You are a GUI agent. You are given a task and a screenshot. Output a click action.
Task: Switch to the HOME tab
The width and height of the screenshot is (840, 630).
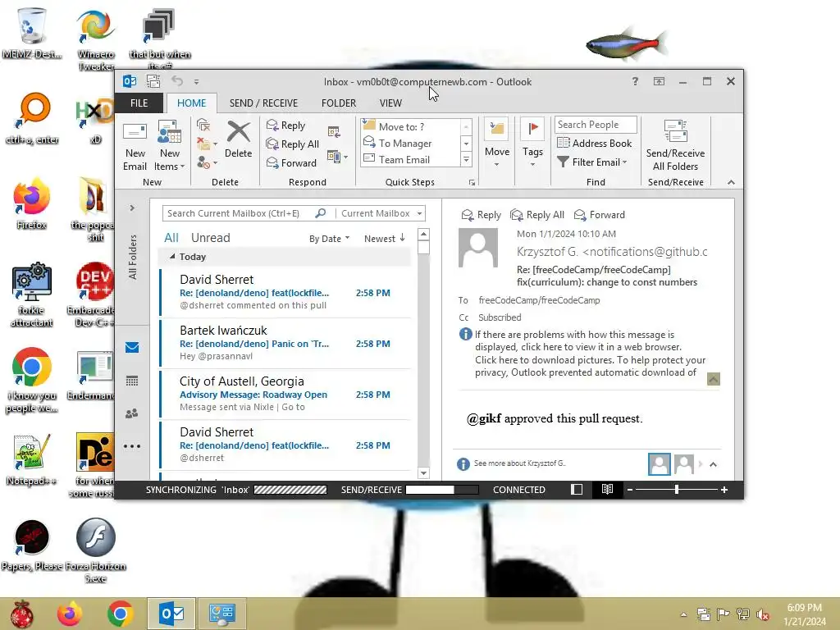191,103
